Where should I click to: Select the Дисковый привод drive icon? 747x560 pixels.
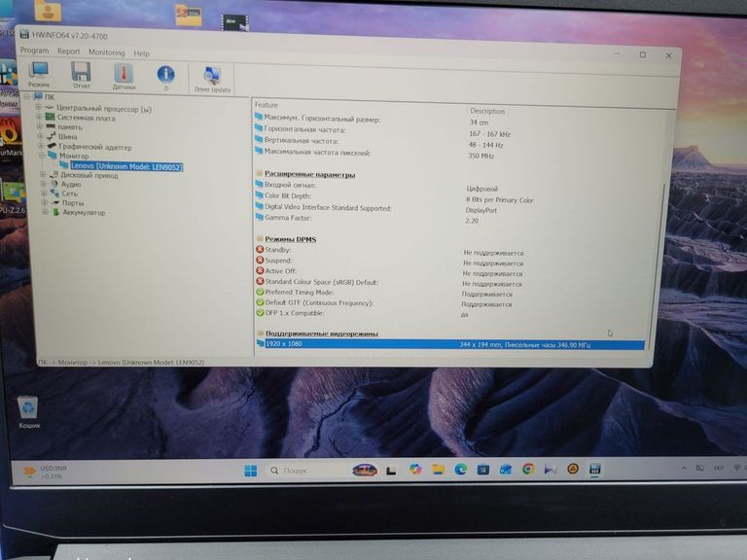click(x=53, y=174)
